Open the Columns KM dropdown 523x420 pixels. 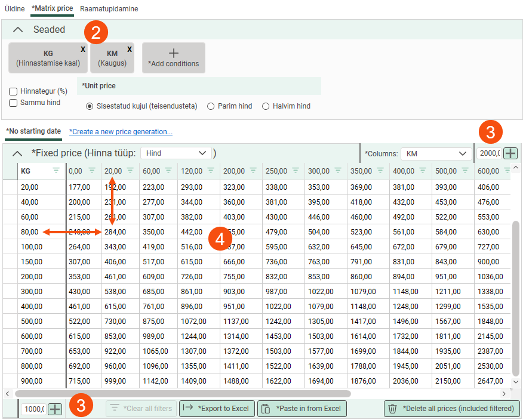click(436, 153)
